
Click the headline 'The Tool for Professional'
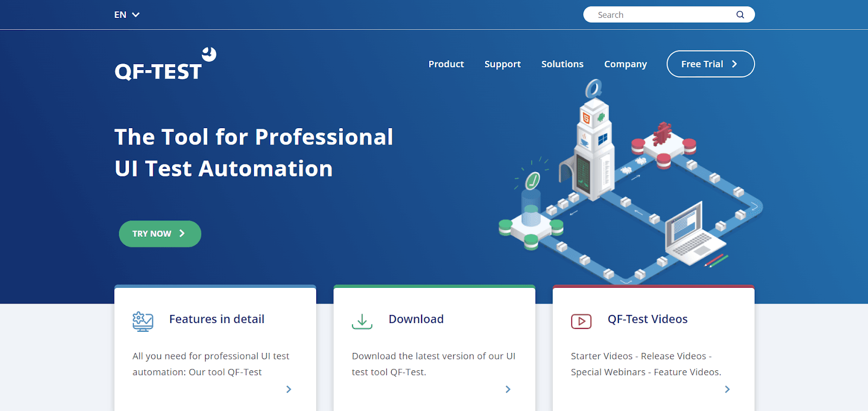pyautogui.click(x=254, y=137)
